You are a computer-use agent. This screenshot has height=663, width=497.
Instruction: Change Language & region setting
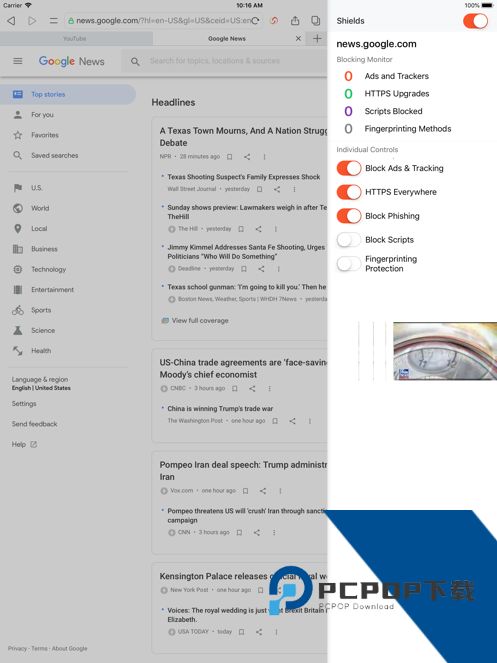41,384
